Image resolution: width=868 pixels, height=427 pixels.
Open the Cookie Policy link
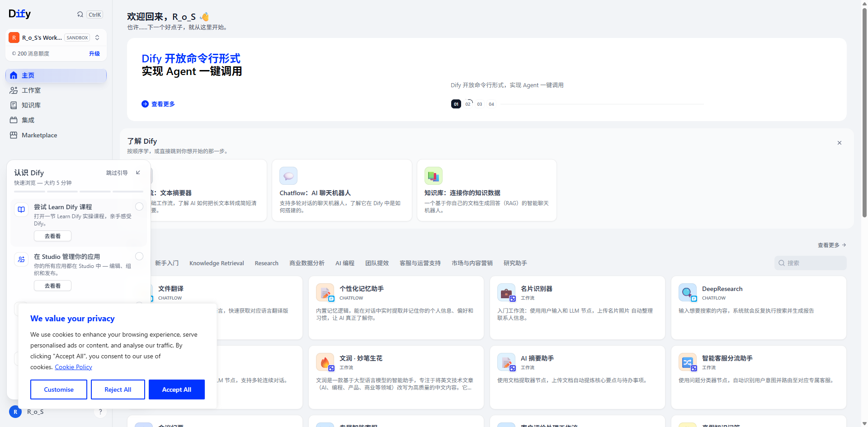tap(73, 367)
